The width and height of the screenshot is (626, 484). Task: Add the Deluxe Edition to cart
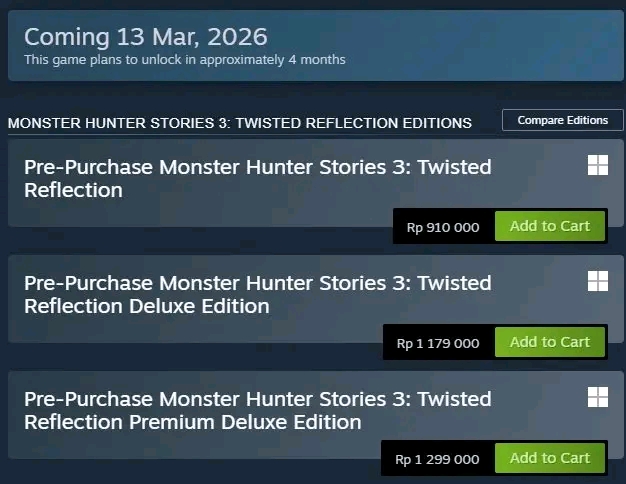pyautogui.click(x=549, y=342)
